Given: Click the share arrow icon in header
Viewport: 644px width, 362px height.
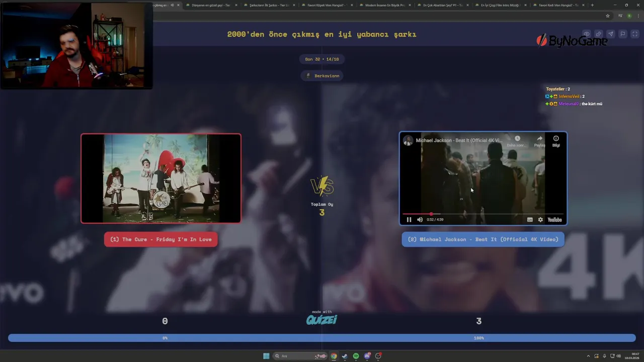Looking at the screenshot, I should point(598,34).
